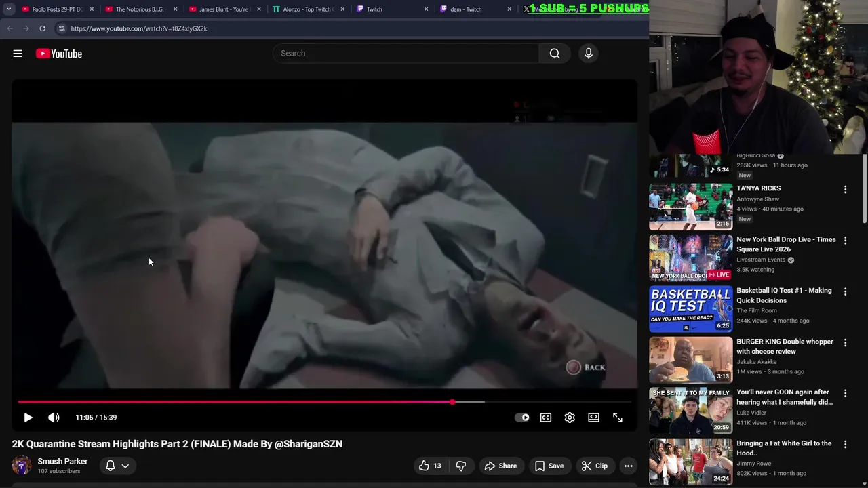Go to the YouTube home logo
The image size is (868, 488).
pos(59,54)
